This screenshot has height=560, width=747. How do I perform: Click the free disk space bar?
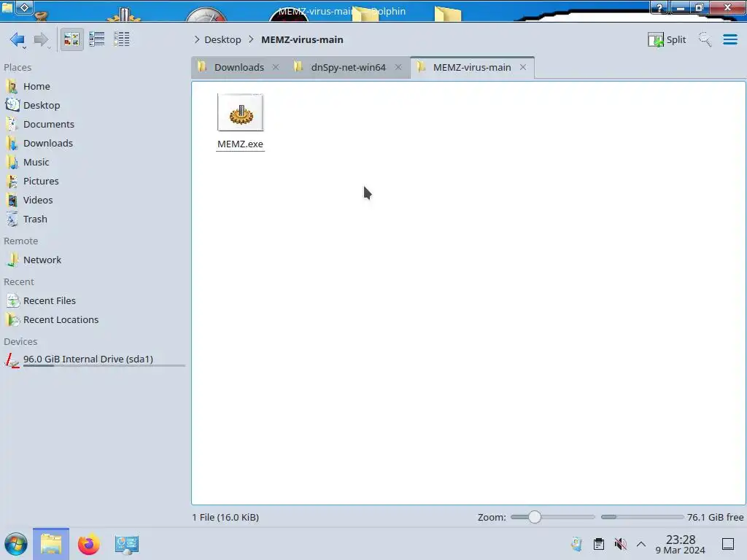(x=642, y=517)
